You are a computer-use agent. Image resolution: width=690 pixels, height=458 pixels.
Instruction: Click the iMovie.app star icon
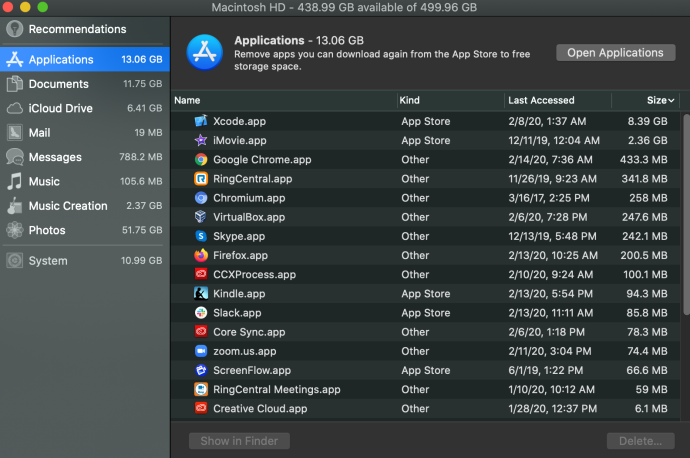pos(201,140)
